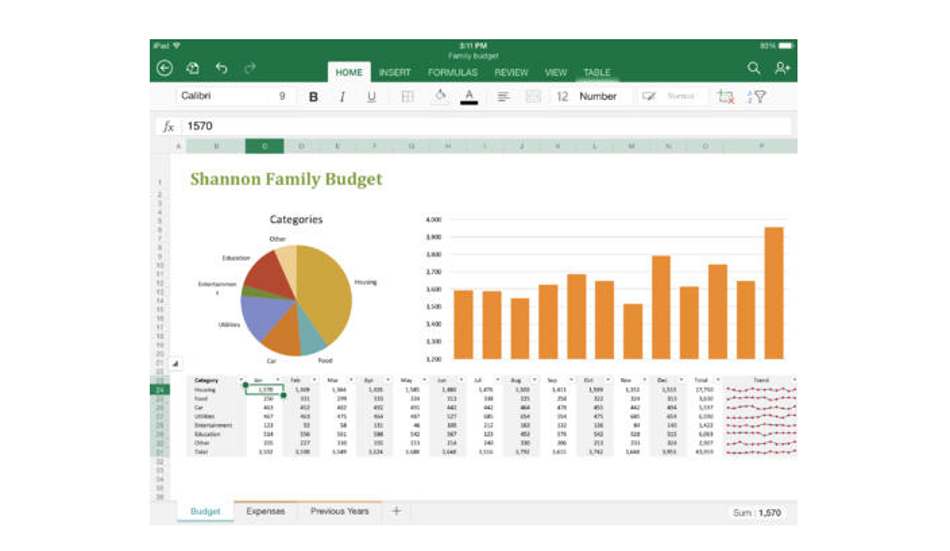Tap the Family budget document title

click(473, 56)
